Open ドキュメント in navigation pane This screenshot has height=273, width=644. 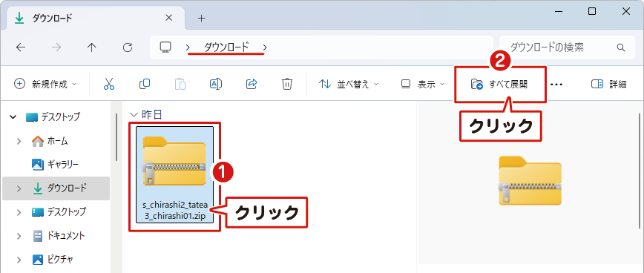(x=59, y=236)
